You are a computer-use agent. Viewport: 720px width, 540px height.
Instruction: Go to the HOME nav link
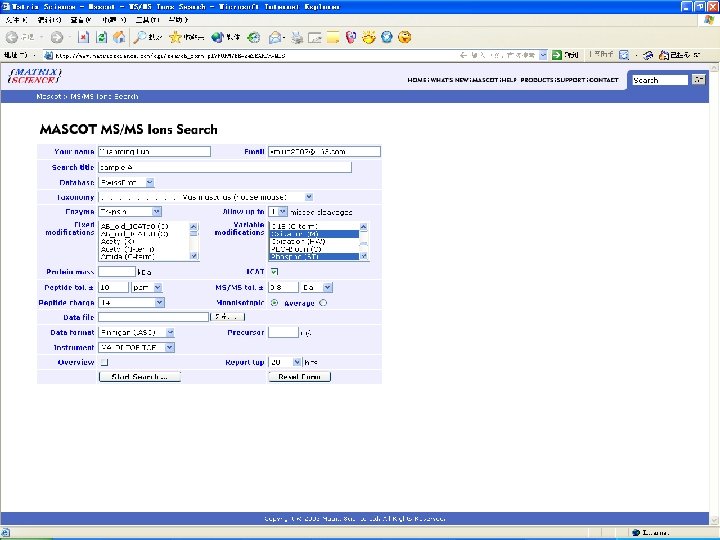417,80
